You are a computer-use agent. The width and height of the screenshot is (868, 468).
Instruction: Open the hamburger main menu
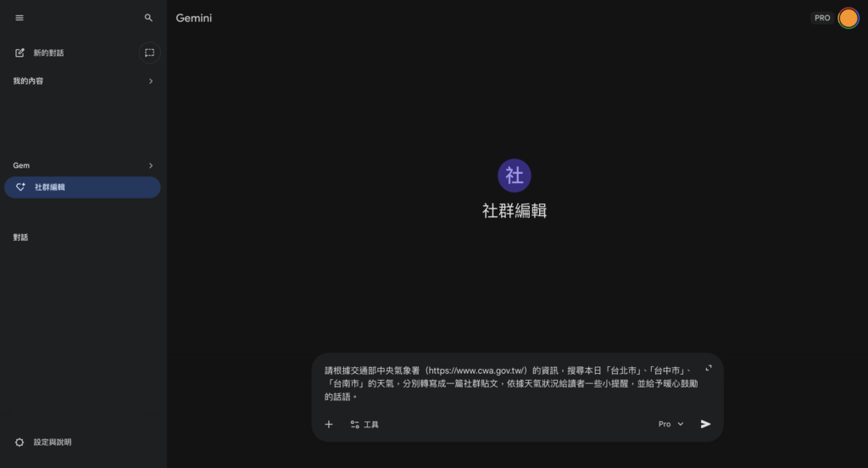point(19,18)
